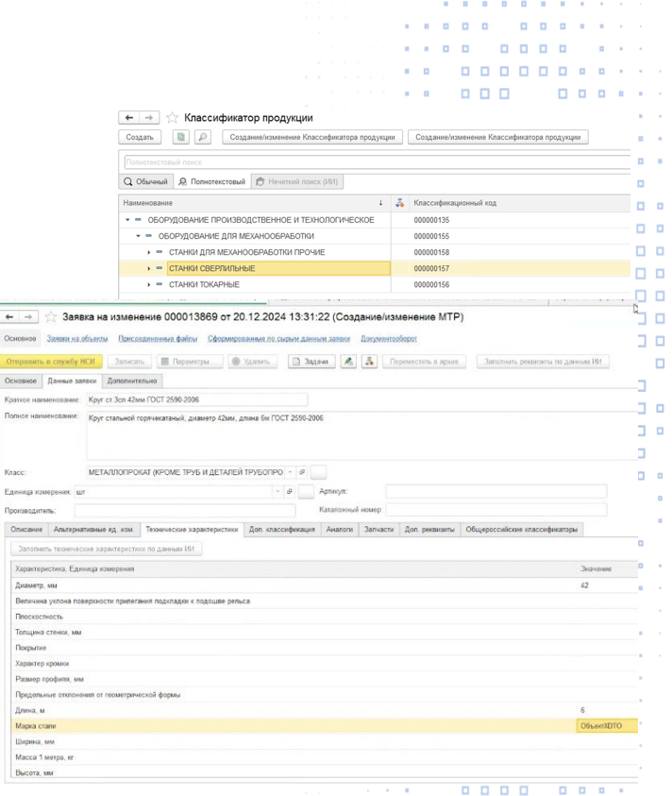672x796 pixels.
Task: Open the Параметры button
Action: point(190,362)
